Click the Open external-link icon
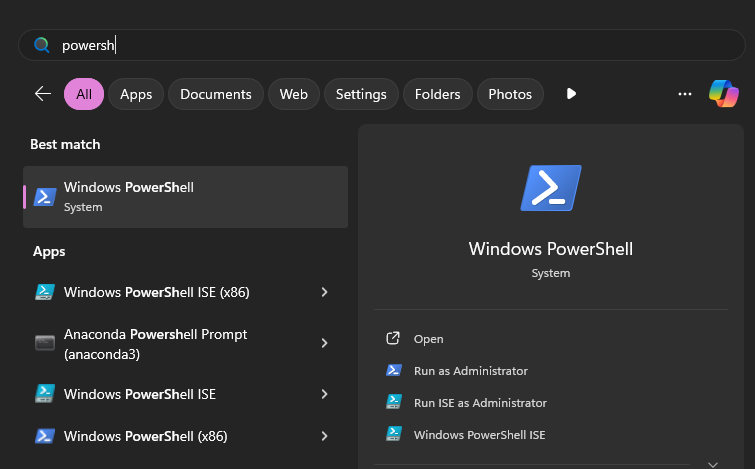 [x=393, y=339]
